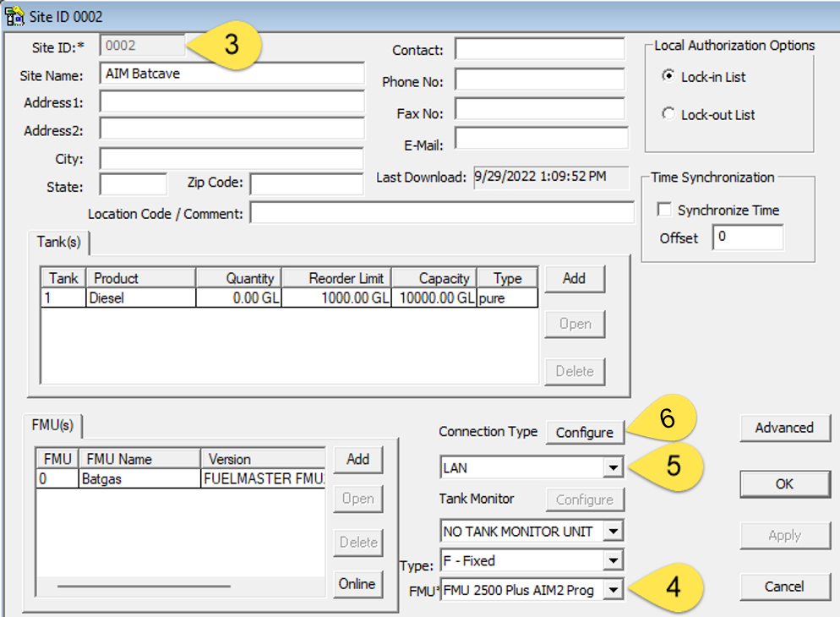The width and height of the screenshot is (840, 617).
Task: Click the Address2 input field
Action: pyautogui.click(x=232, y=129)
